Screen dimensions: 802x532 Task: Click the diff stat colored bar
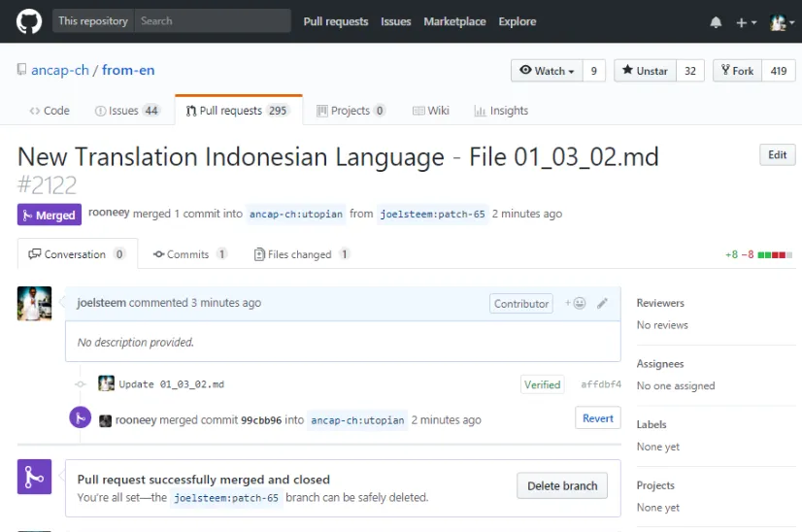coord(775,254)
